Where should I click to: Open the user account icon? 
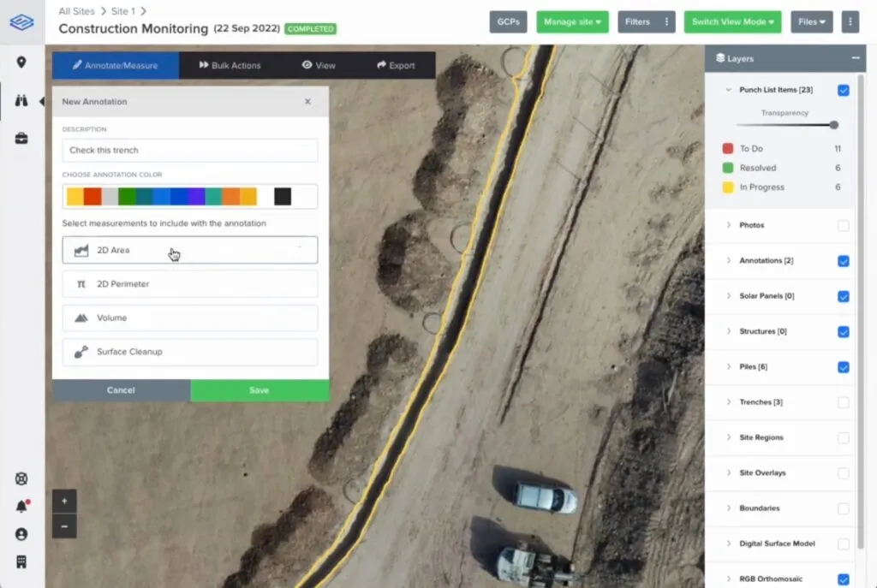tap(21, 534)
